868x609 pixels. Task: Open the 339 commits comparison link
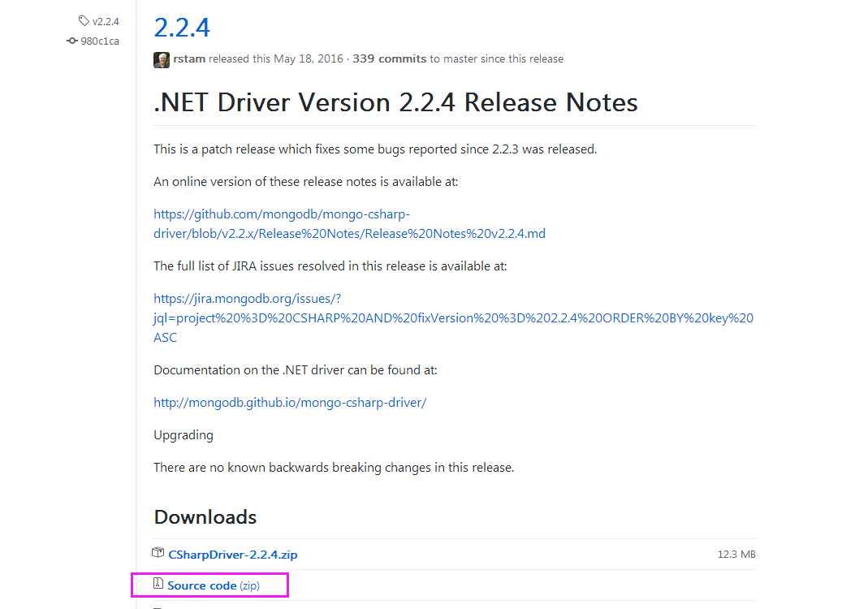click(x=390, y=58)
